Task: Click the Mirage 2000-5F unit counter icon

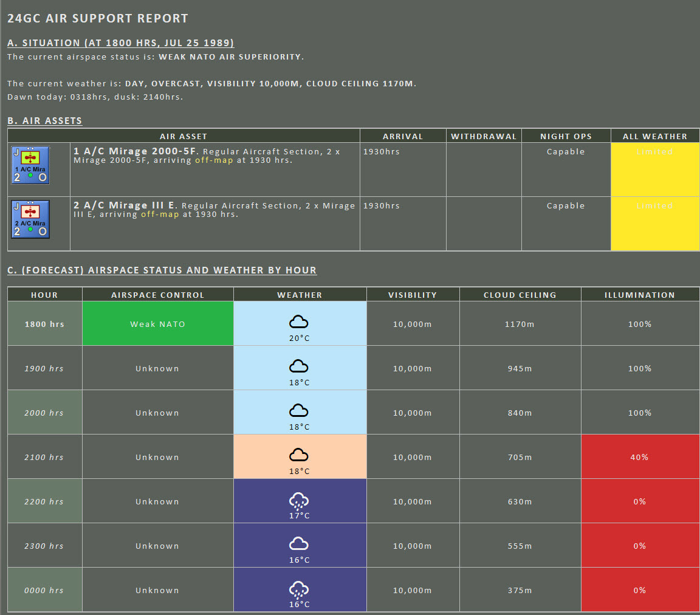Action: (x=30, y=165)
